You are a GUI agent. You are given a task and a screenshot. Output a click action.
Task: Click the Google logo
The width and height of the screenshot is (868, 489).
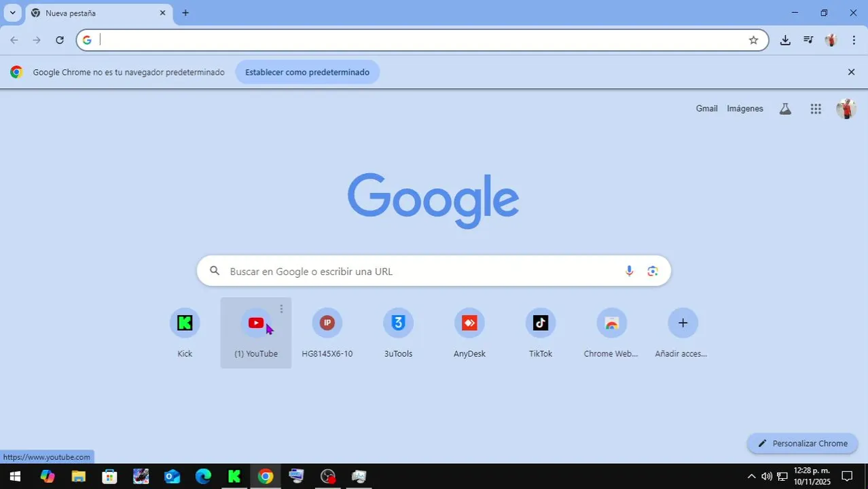(x=433, y=200)
